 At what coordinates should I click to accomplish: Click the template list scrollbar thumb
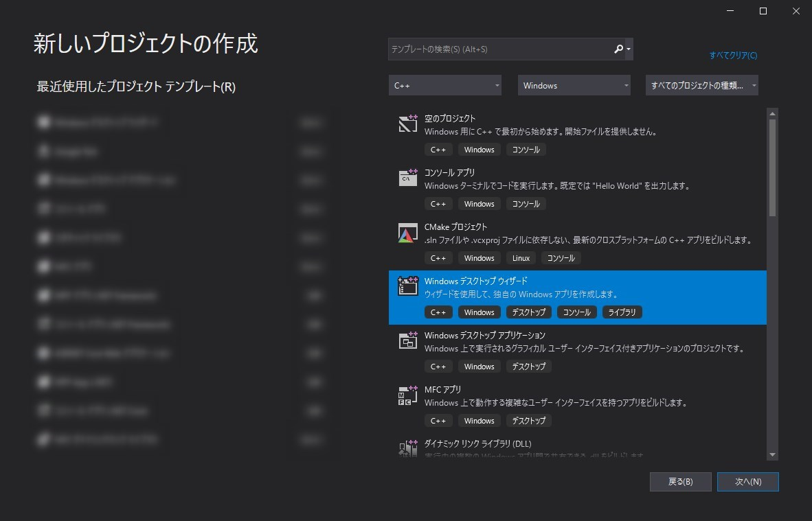coord(772,167)
